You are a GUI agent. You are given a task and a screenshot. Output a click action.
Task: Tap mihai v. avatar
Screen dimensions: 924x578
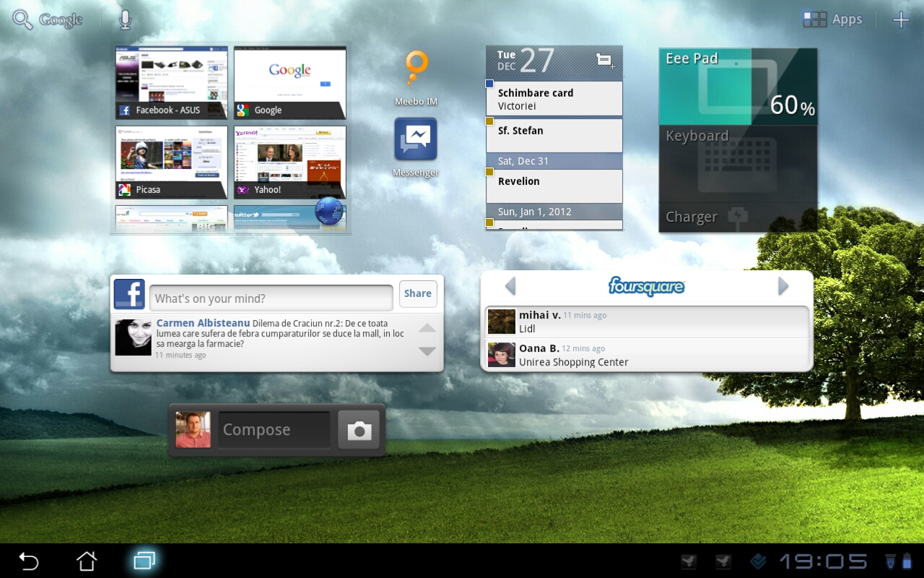(502, 322)
